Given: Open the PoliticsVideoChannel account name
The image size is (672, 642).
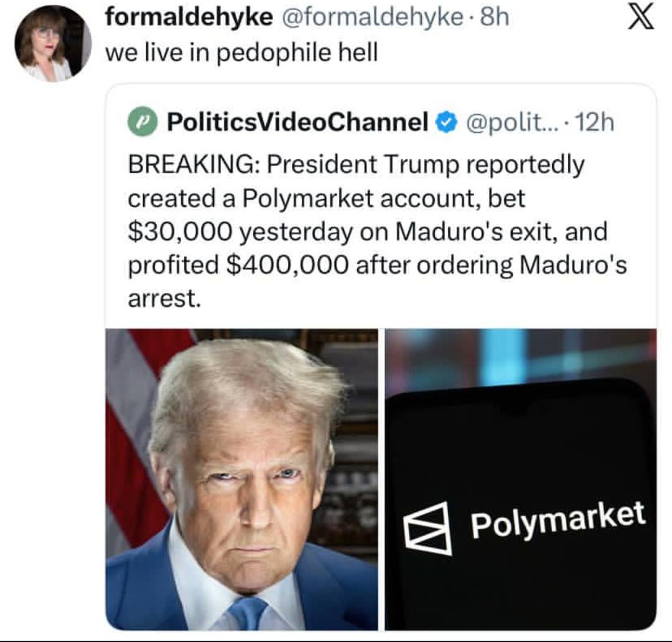Looking at the screenshot, I should pos(297,123).
